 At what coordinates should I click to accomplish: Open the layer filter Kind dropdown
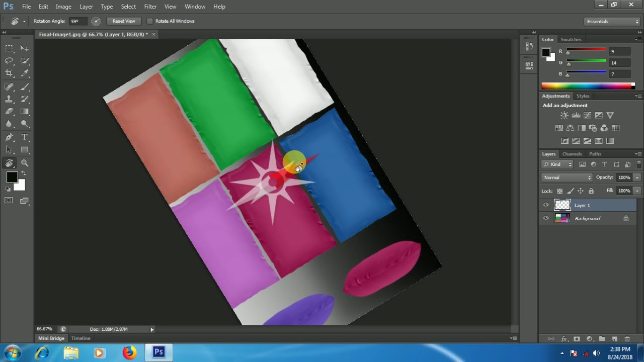[x=557, y=164]
